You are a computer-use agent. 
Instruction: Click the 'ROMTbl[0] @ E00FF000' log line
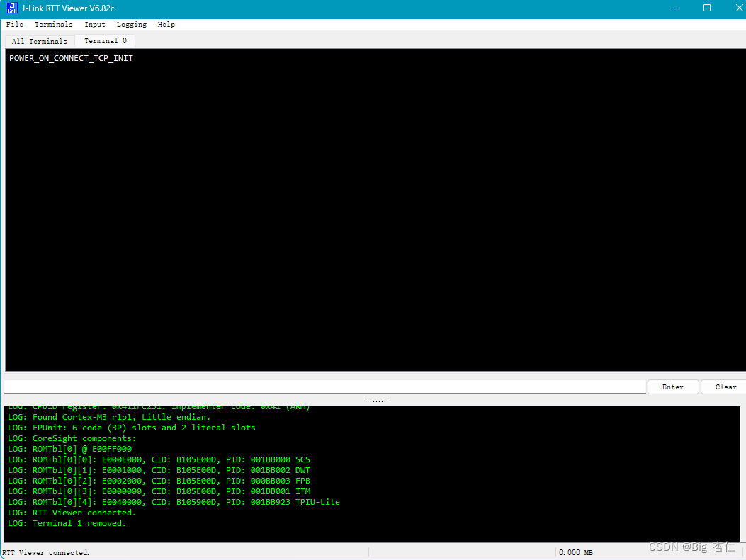70,449
